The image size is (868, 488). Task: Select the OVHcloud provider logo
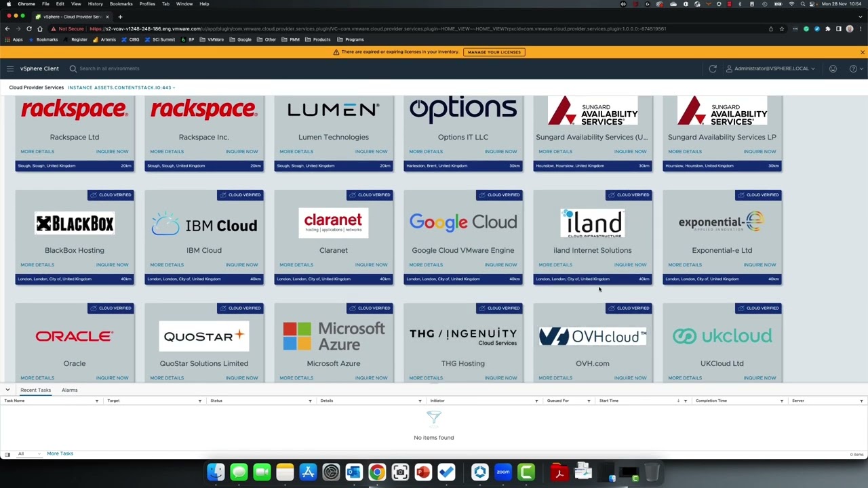593,336
